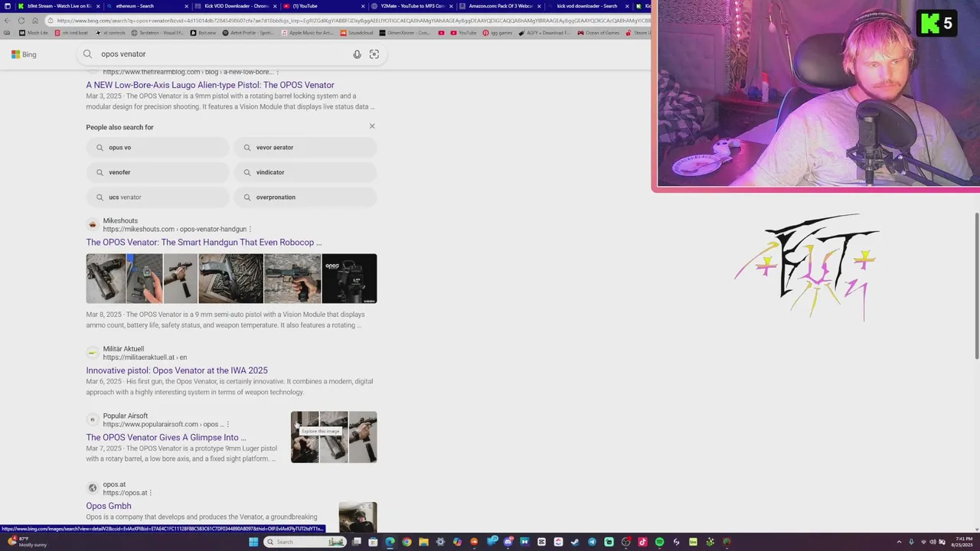
Task: Select the 'venofer' suggested search
Action: pyautogui.click(x=158, y=172)
